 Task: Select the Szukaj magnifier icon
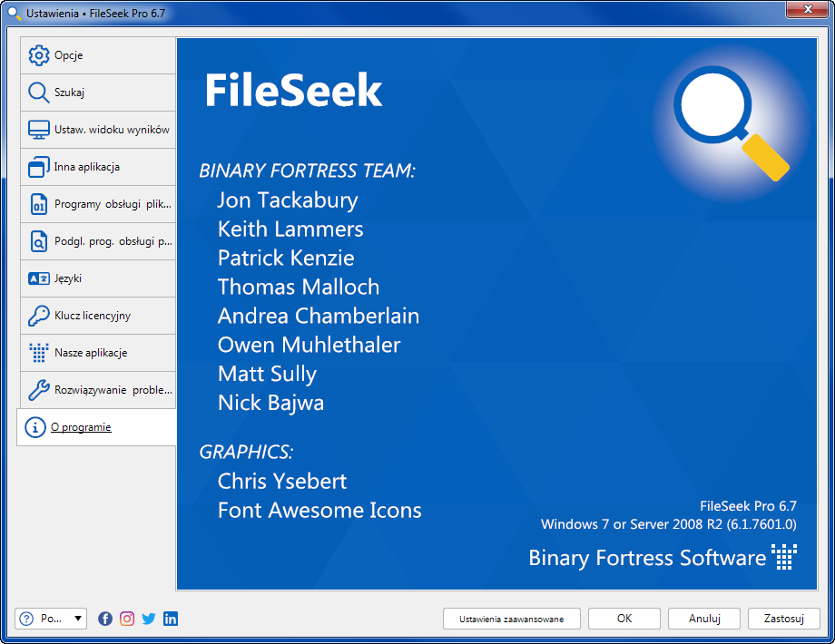click(x=39, y=93)
